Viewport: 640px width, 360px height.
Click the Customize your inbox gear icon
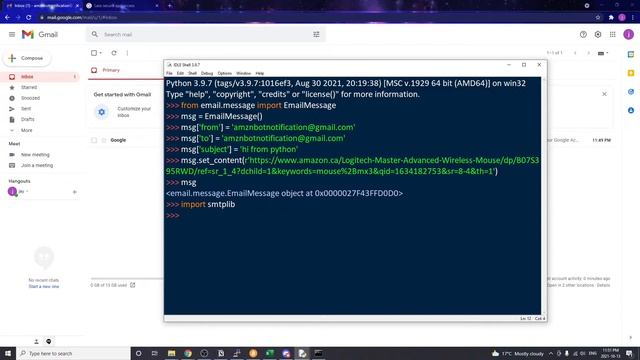coord(102,112)
